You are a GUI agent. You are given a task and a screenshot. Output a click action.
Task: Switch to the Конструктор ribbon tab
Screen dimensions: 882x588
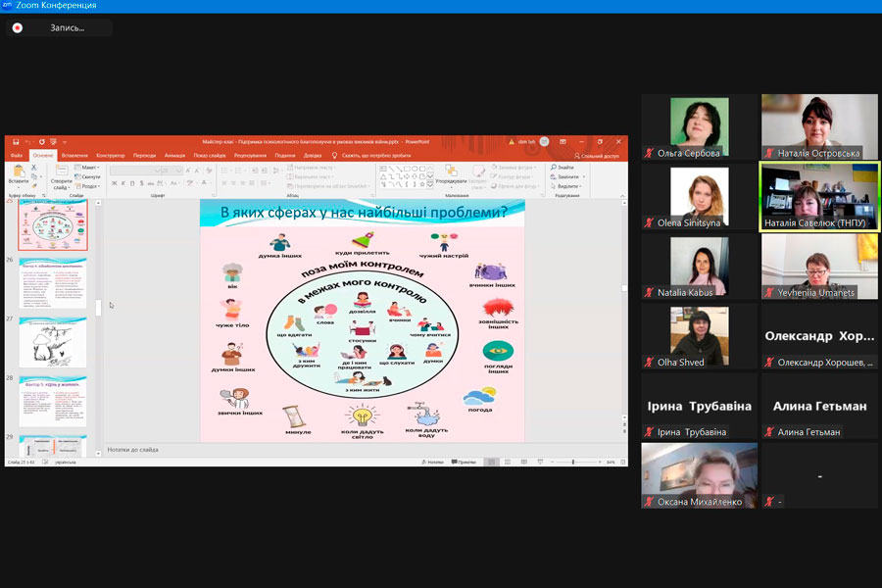click(x=110, y=155)
